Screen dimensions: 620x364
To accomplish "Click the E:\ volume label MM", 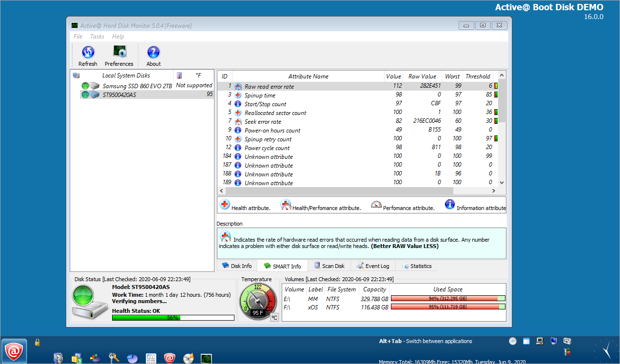I will tap(312, 299).
